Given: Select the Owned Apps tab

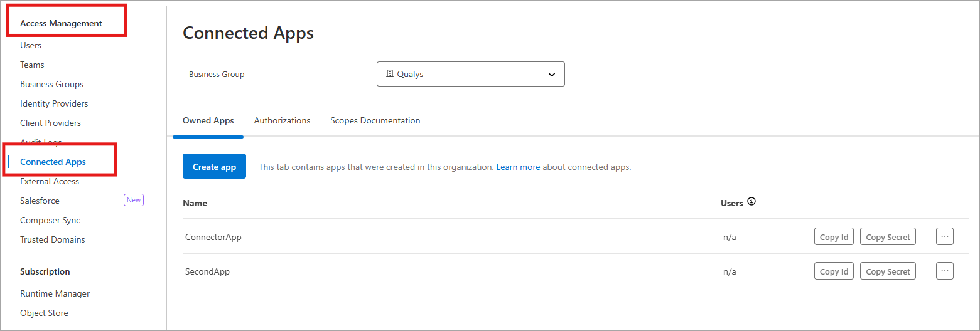Looking at the screenshot, I should point(208,120).
